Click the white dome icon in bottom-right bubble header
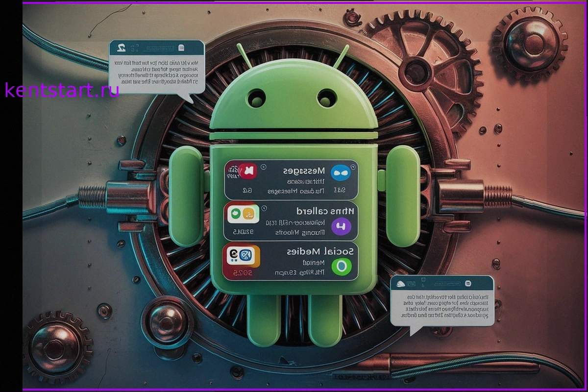This screenshot has width=588, height=392. coord(402,283)
